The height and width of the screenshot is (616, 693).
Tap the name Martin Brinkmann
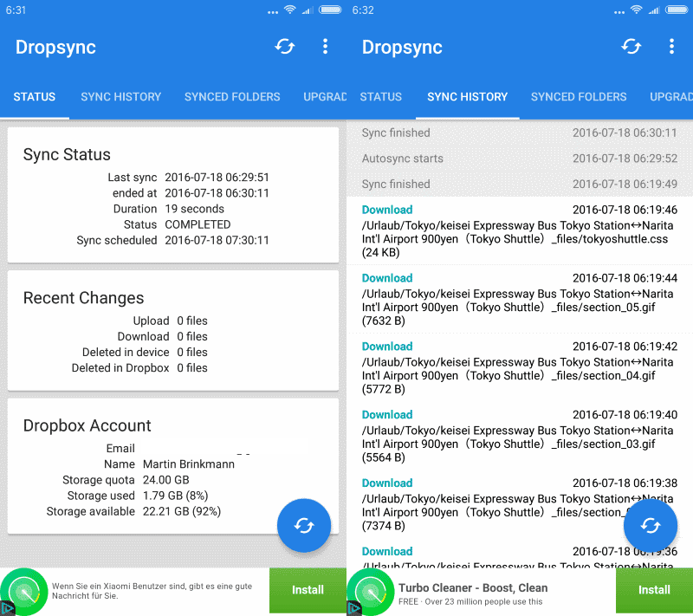click(x=189, y=464)
